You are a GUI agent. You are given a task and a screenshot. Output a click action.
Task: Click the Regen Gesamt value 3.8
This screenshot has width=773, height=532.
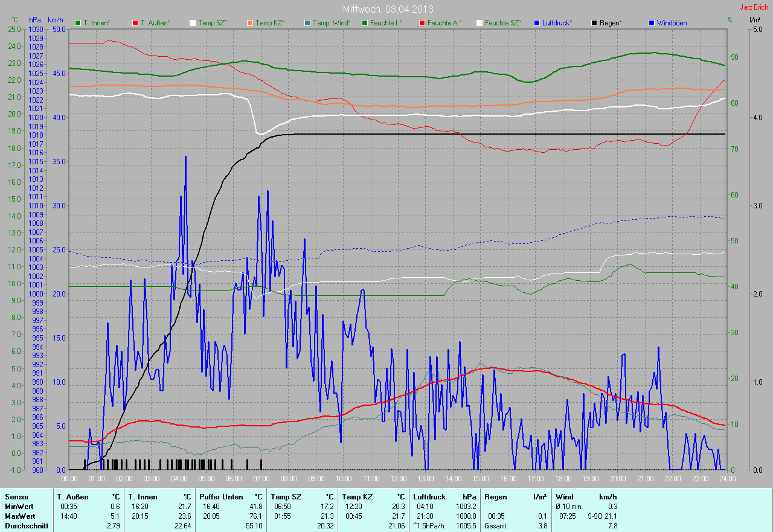click(543, 526)
